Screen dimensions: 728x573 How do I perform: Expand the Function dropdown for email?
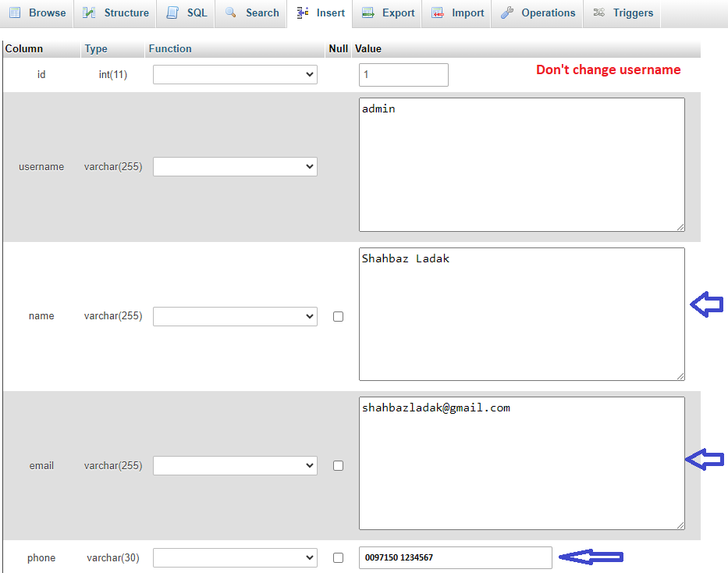[235, 465]
